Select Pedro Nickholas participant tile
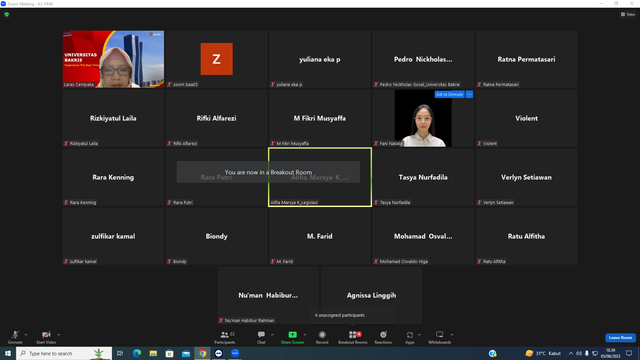The image size is (640, 360). pos(423,59)
